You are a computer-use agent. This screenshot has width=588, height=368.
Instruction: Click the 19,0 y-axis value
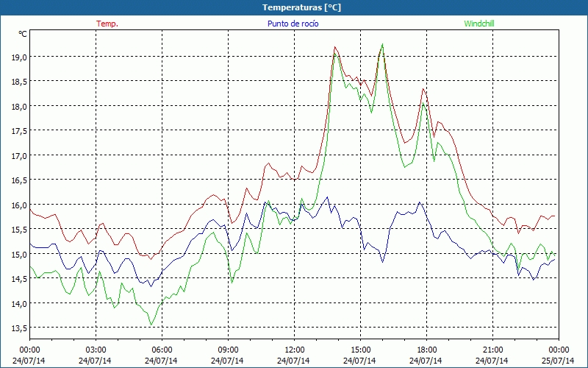tap(20, 57)
